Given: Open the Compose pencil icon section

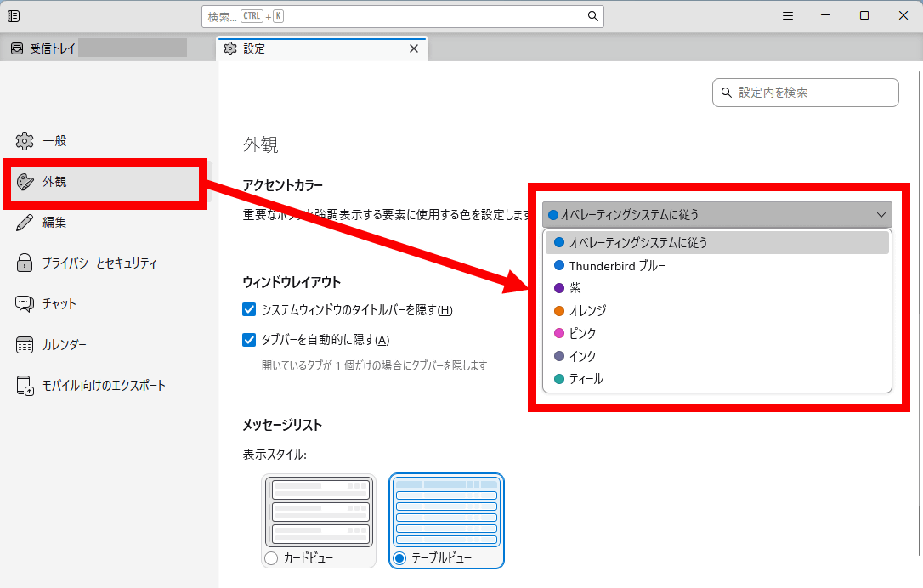Looking at the screenshot, I should (x=25, y=223).
